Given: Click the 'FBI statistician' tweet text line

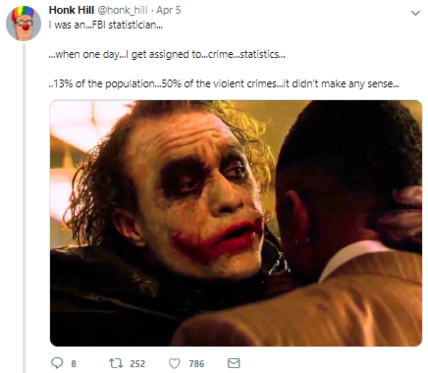Looking at the screenshot, I should (x=106, y=25).
